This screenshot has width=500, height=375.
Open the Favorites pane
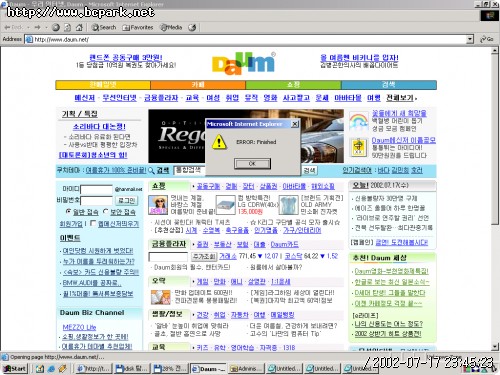[x=137, y=27]
